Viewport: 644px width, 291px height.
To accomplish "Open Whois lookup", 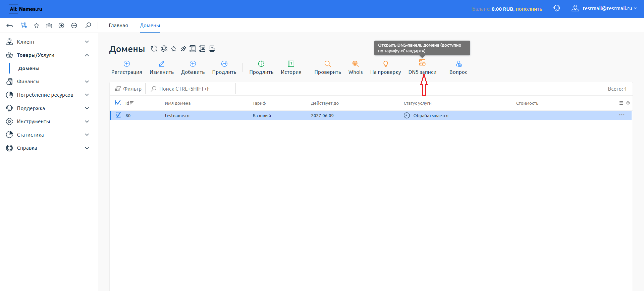I will click(x=356, y=67).
